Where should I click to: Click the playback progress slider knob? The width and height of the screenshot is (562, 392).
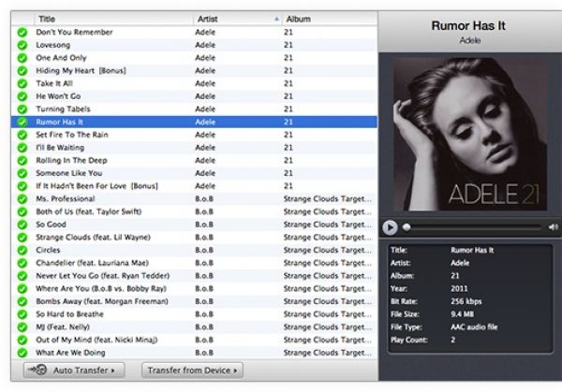[407, 227]
